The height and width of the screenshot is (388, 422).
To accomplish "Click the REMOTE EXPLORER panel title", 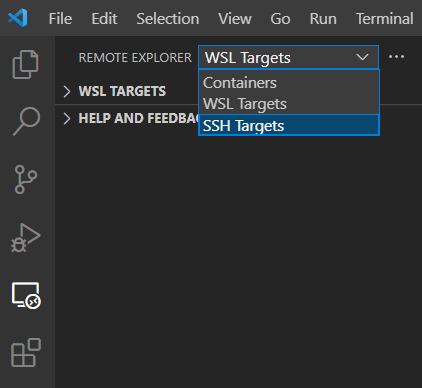I will coord(135,58).
